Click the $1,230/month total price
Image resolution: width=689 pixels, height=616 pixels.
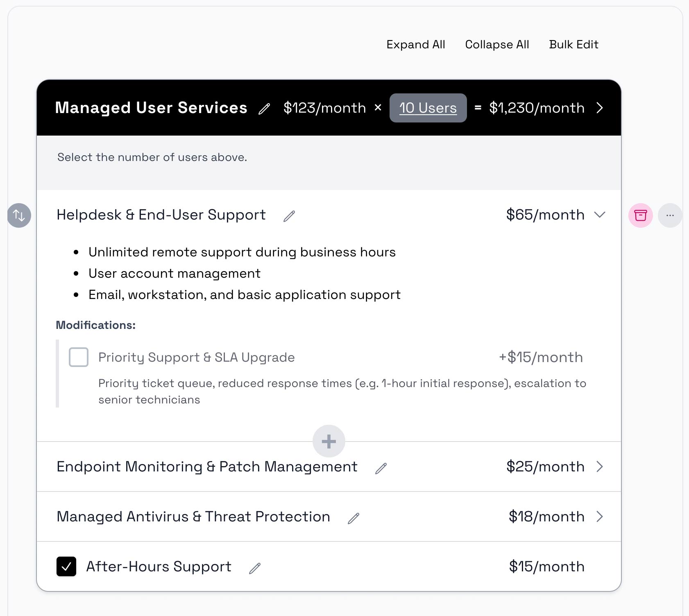point(537,108)
